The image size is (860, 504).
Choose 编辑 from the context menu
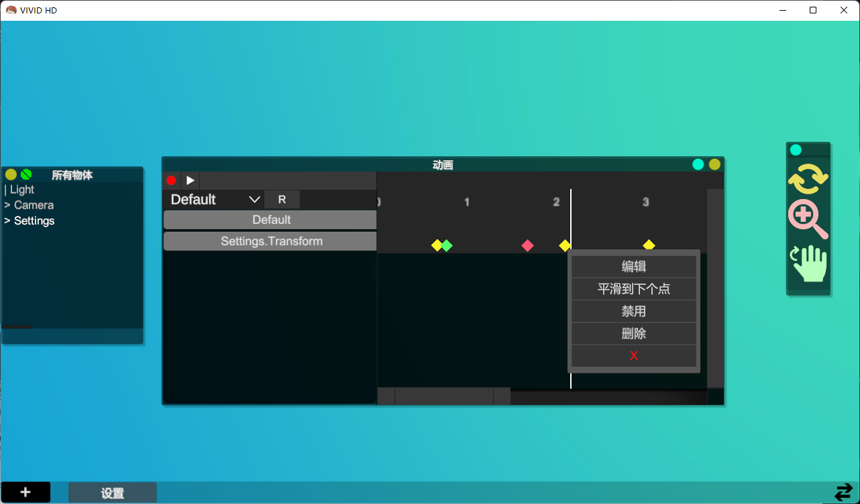[x=633, y=266]
